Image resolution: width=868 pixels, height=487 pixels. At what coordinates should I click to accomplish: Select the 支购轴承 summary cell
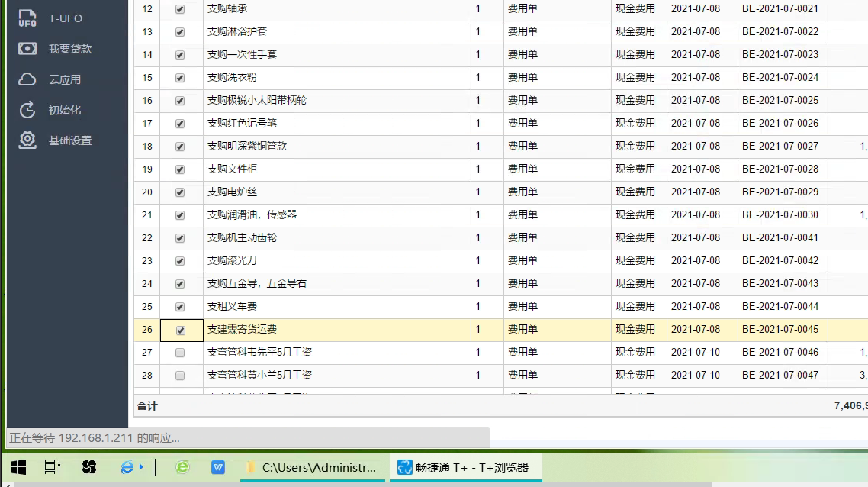[x=336, y=9]
